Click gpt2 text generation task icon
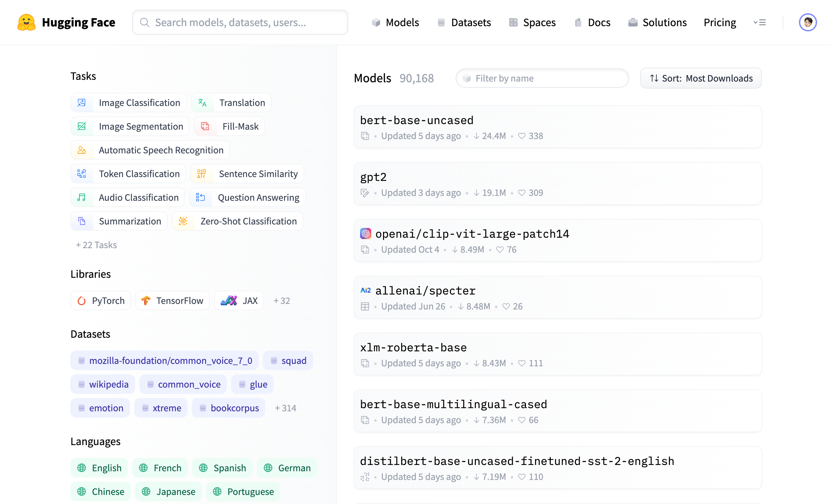This screenshot has width=831, height=504. (365, 193)
